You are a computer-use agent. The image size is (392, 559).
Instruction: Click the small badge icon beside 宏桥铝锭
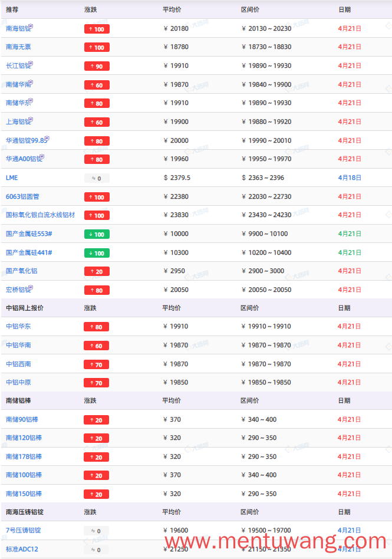31,287
